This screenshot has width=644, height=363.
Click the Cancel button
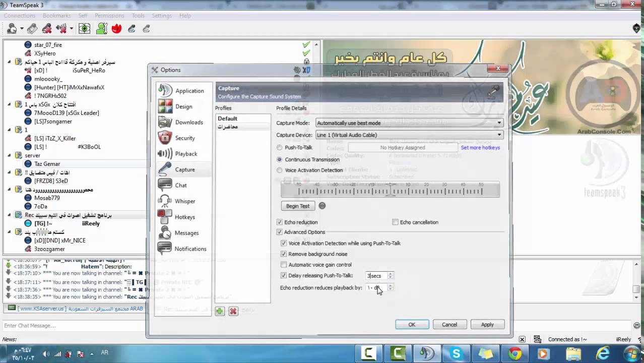[449, 325]
